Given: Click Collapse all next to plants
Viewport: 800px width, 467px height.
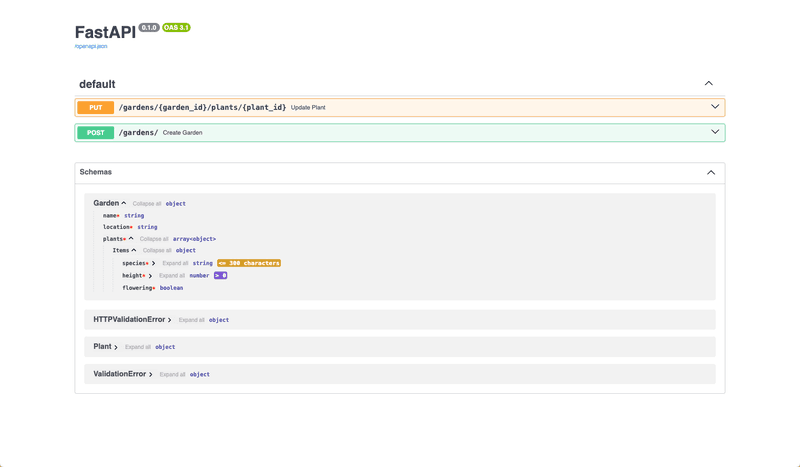Looking at the screenshot, I should pos(154,239).
